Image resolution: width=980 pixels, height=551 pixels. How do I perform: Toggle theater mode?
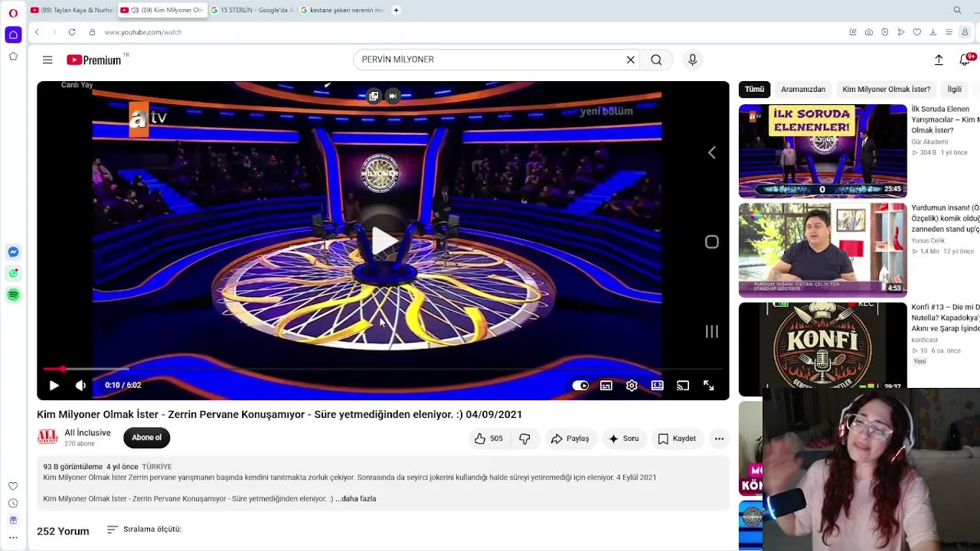(657, 386)
